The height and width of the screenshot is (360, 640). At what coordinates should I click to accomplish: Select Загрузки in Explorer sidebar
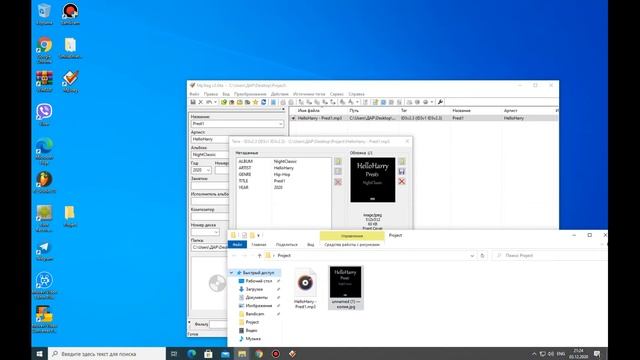pyautogui.click(x=254, y=289)
